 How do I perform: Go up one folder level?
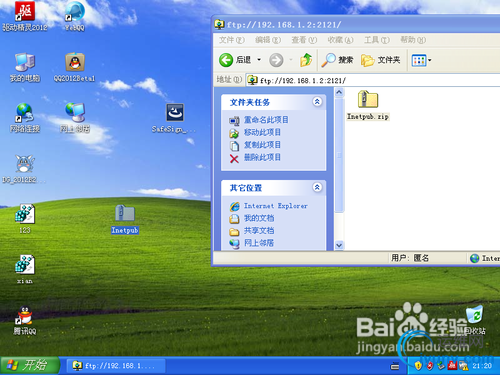click(x=306, y=60)
